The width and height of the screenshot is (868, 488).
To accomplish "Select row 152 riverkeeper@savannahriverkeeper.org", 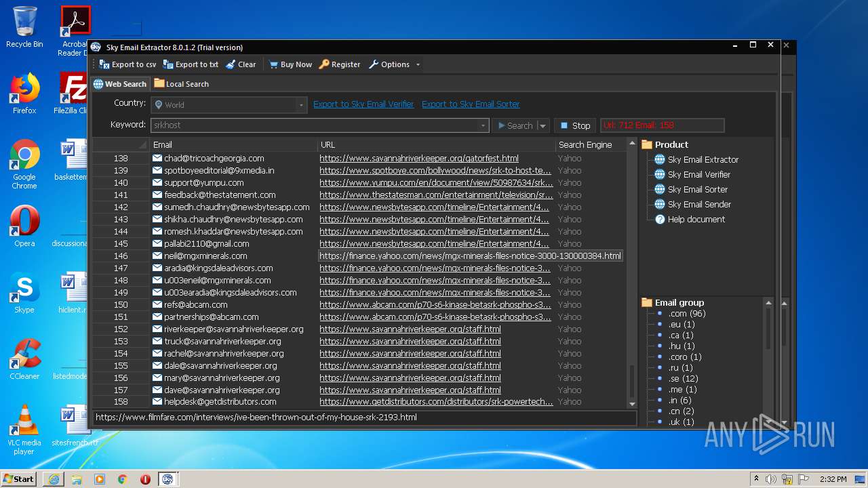I will pos(358,329).
